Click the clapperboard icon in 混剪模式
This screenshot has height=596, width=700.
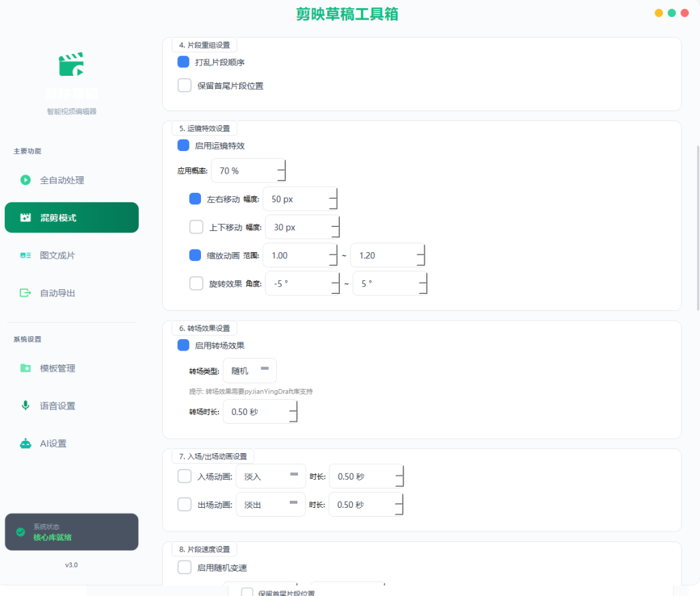pyautogui.click(x=25, y=217)
